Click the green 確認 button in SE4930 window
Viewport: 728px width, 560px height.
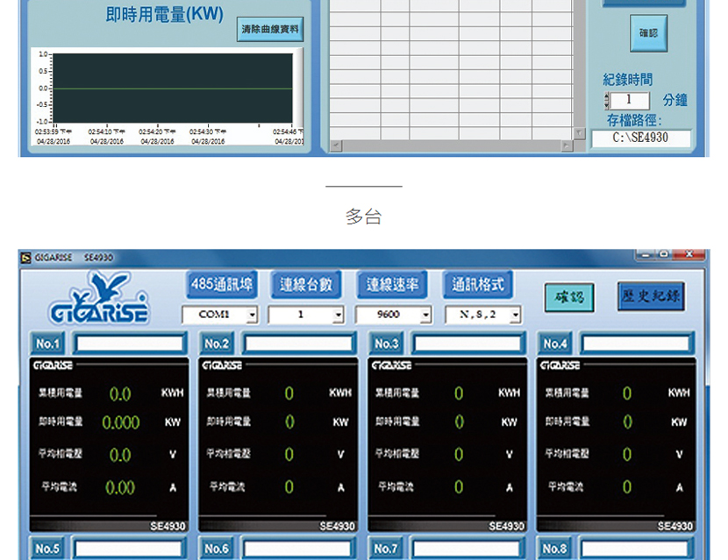pyautogui.click(x=569, y=297)
